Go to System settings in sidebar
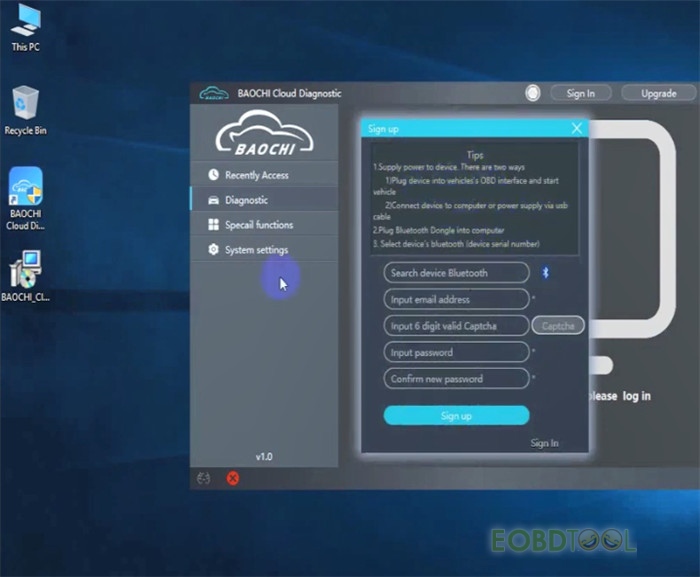The width and height of the screenshot is (700, 577). click(x=256, y=250)
